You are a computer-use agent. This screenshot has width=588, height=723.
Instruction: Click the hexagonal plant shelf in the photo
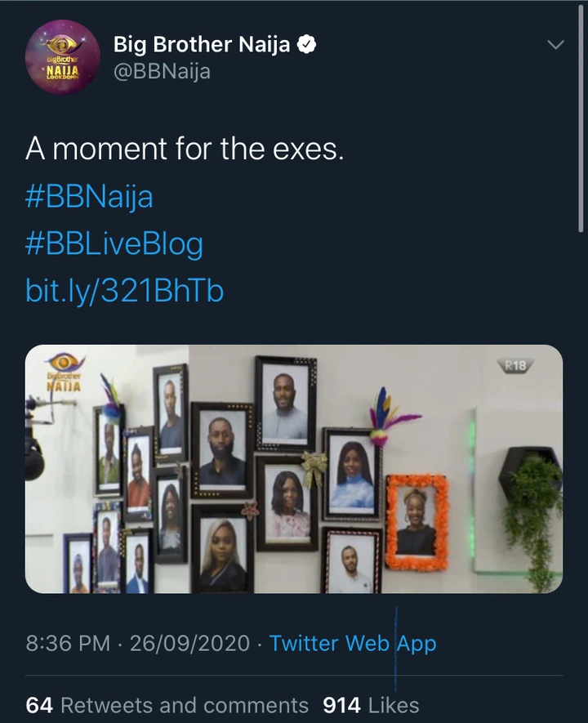click(530, 469)
